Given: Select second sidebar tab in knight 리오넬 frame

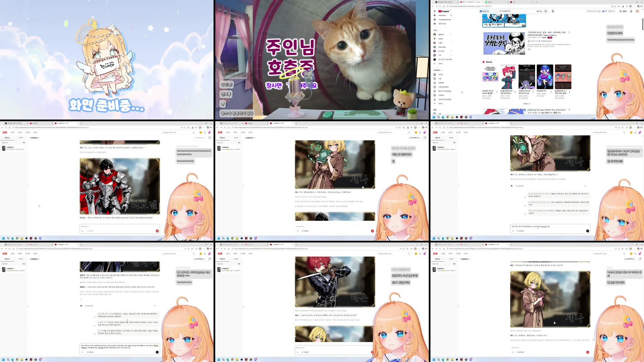Looking at the screenshot, I should click(21, 138).
